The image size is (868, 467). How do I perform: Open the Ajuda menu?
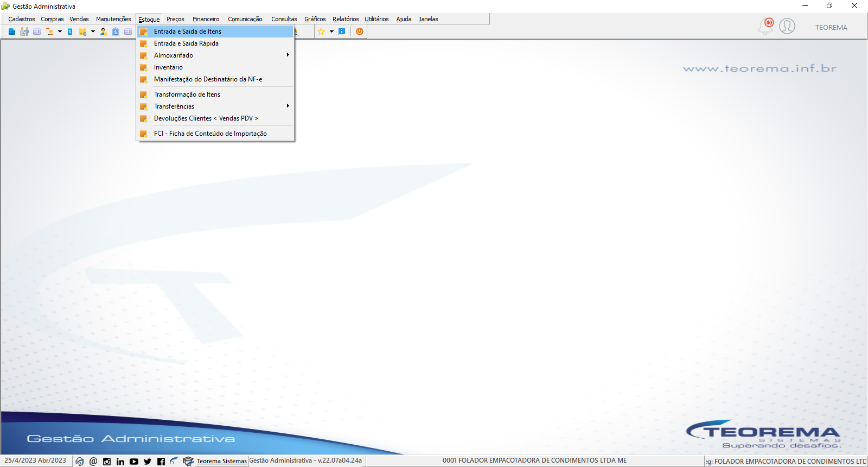(x=404, y=19)
